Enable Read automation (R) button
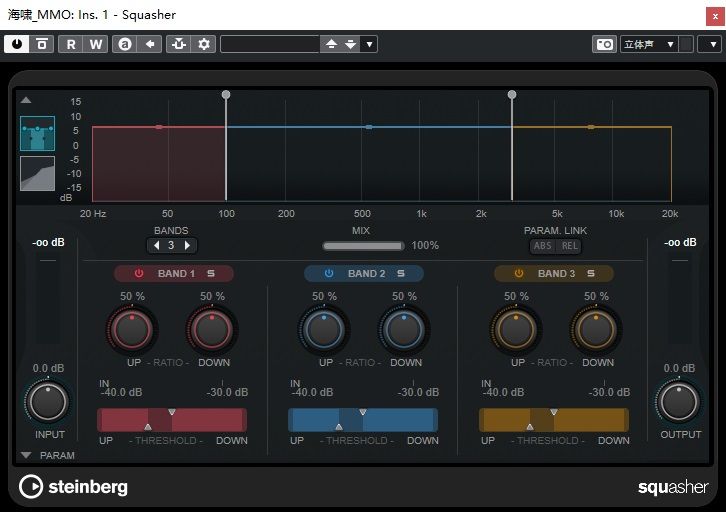The width and height of the screenshot is (726, 512). click(x=71, y=44)
